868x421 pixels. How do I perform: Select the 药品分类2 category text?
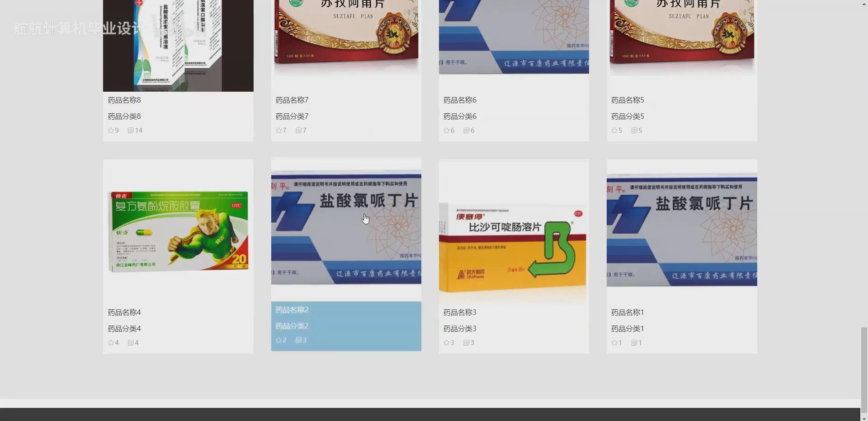(x=292, y=326)
